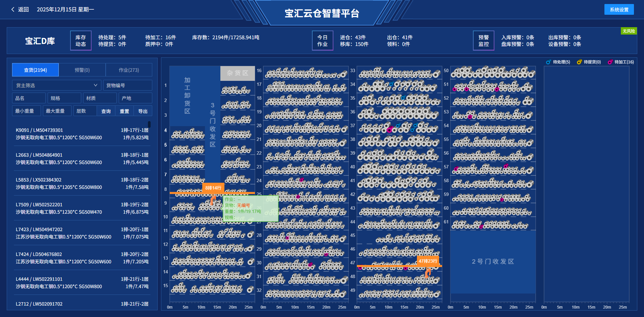Select the K9091 / LM504739301 list entry
Screen dimensions: 644x317
pos(82,134)
